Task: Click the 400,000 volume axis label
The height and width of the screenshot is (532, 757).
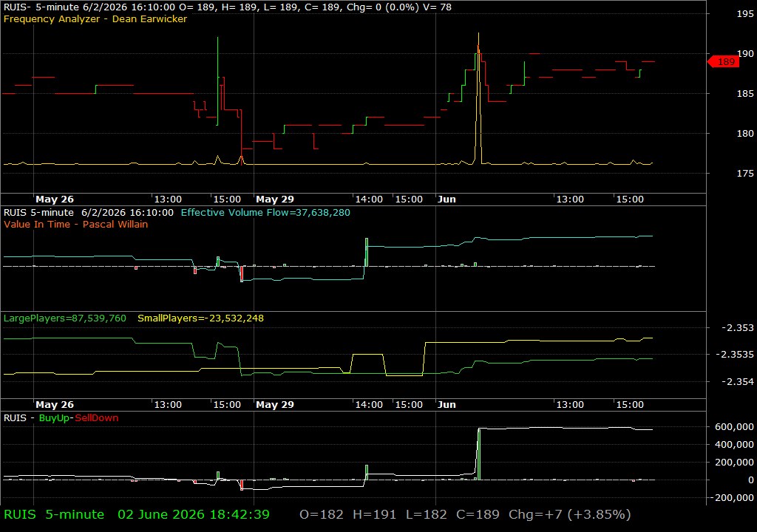Action: click(x=734, y=445)
